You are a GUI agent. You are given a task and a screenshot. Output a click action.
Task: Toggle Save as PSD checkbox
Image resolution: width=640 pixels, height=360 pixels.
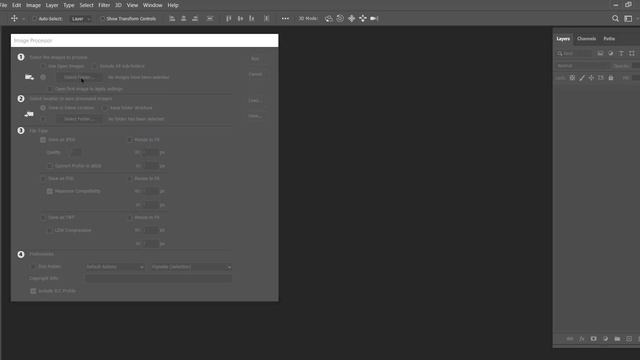pos(43,178)
